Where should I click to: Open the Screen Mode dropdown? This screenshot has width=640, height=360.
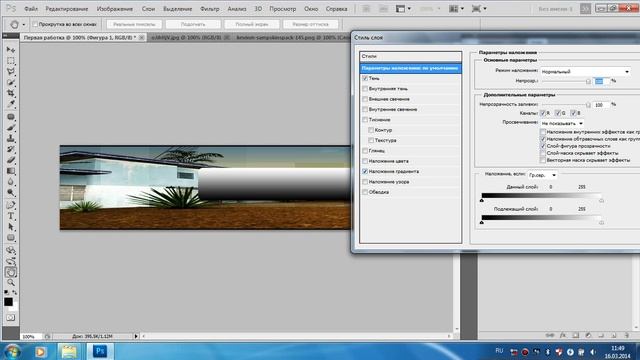(479, 9)
